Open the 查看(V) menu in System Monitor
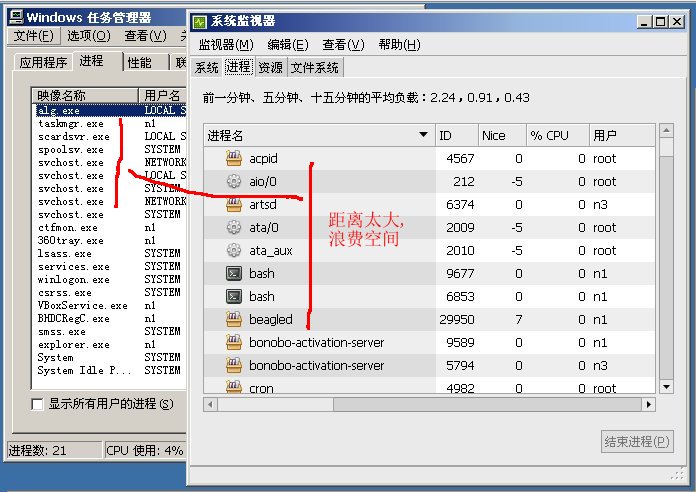Image resolution: width=696 pixels, height=492 pixels. click(343, 44)
